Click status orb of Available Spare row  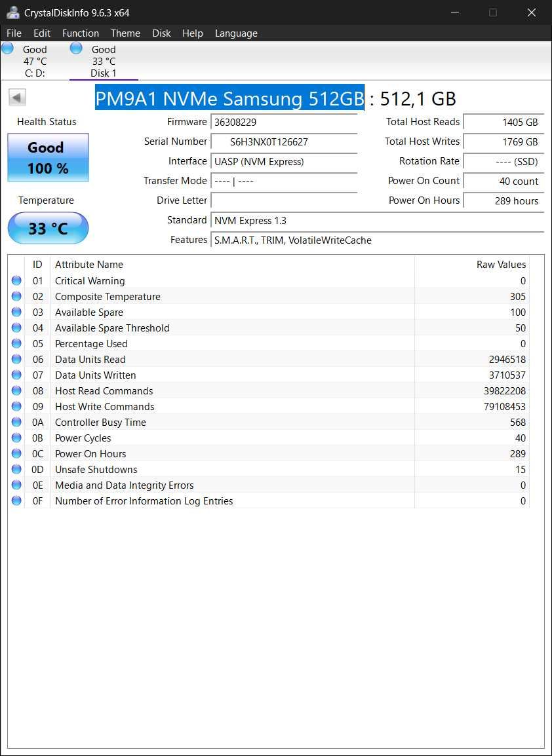tap(16, 312)
